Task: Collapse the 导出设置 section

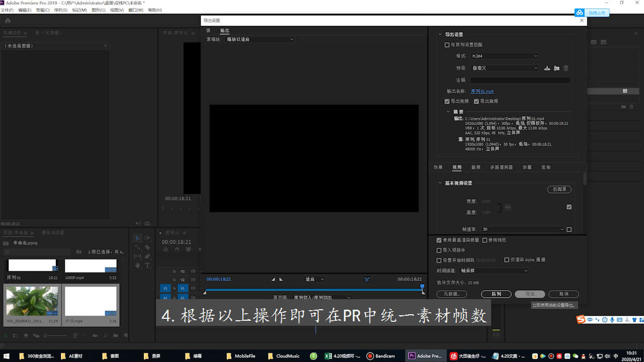Action: [440, 35]
